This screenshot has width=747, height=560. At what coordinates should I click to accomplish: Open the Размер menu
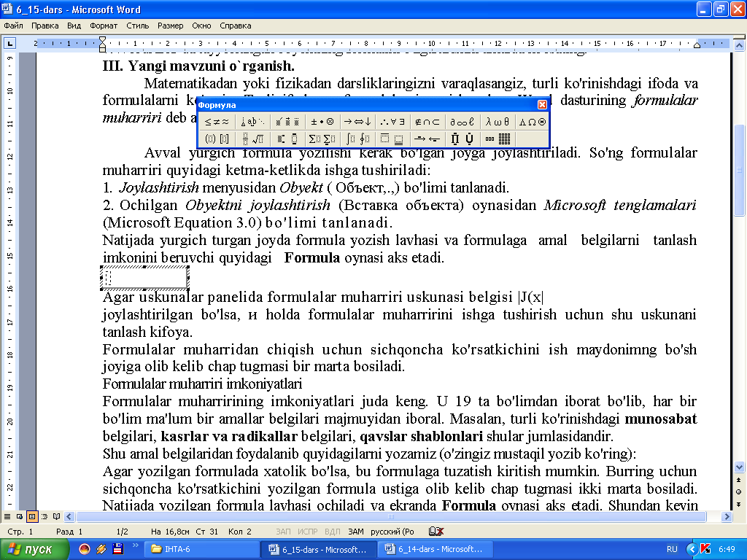pos(170,26)
